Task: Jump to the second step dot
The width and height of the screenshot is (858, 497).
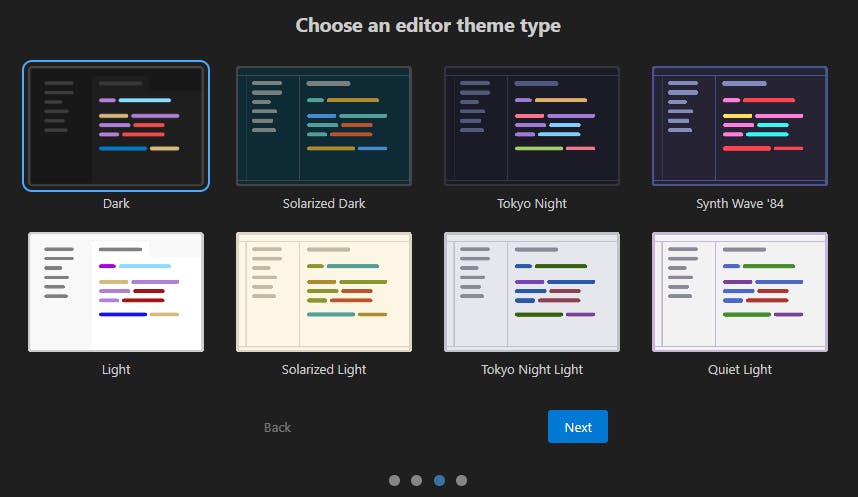Action: [x=416, y=480]
